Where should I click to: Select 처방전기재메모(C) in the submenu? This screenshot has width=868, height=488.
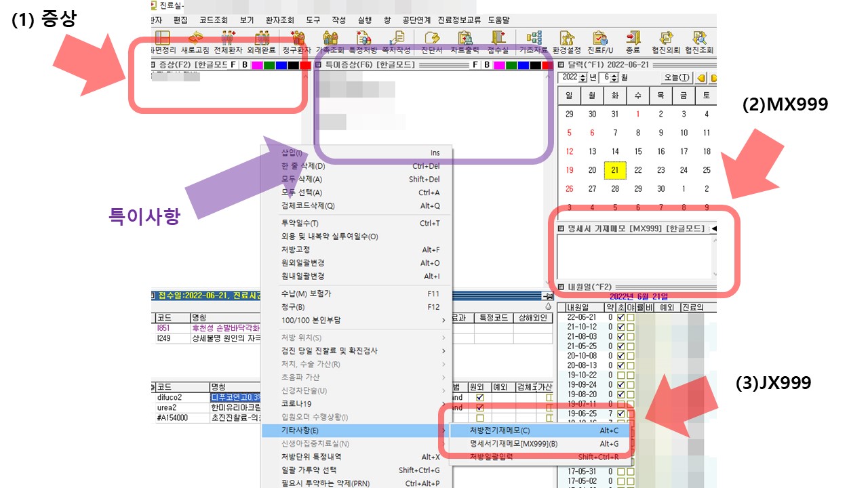500,430
